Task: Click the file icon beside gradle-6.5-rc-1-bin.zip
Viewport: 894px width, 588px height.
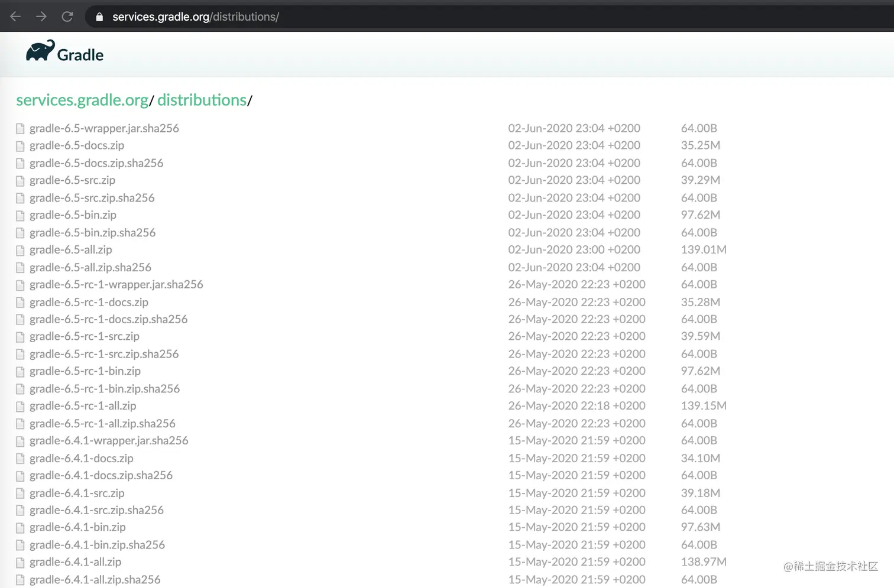Action: point(20,372)
